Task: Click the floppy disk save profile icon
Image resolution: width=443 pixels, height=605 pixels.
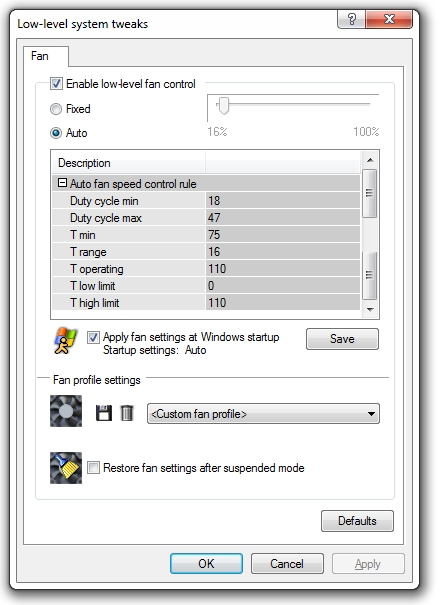Action: click(x=103, y=413)
